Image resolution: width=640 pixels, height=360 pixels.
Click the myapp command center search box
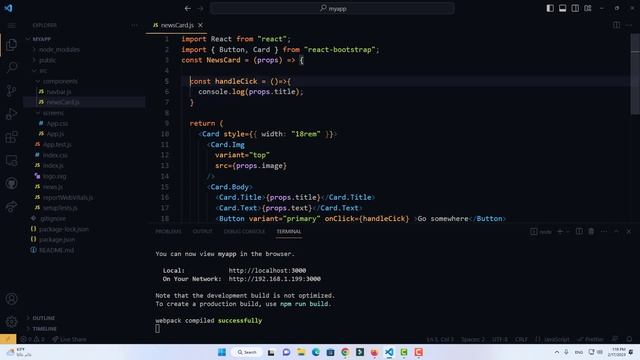pyautogui.click(x=332, y=8)
